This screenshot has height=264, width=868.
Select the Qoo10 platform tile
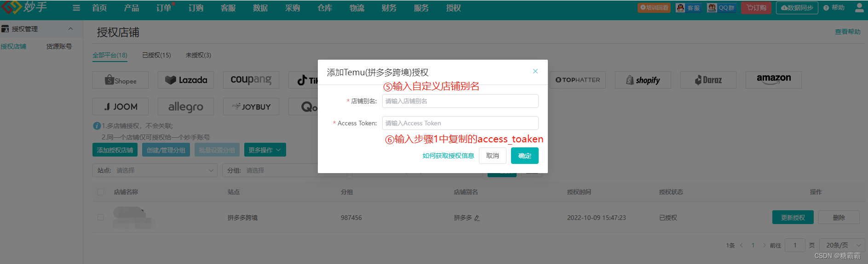coord(304,107)
